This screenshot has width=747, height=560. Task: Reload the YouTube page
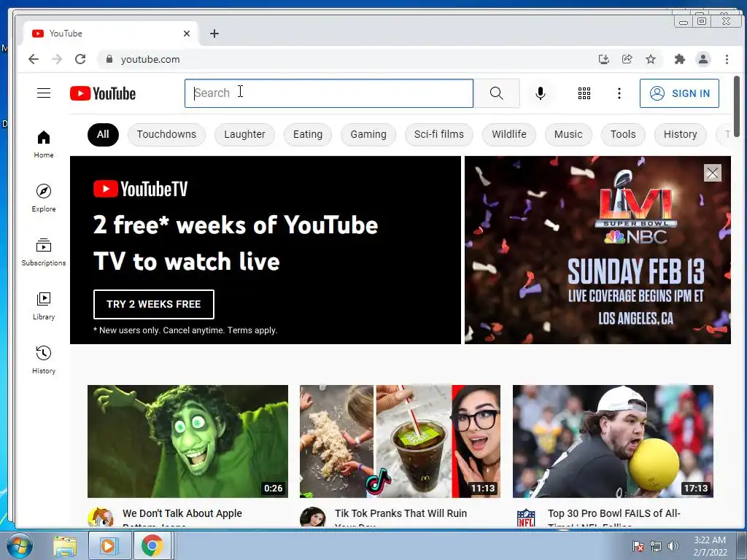point(80,59)
